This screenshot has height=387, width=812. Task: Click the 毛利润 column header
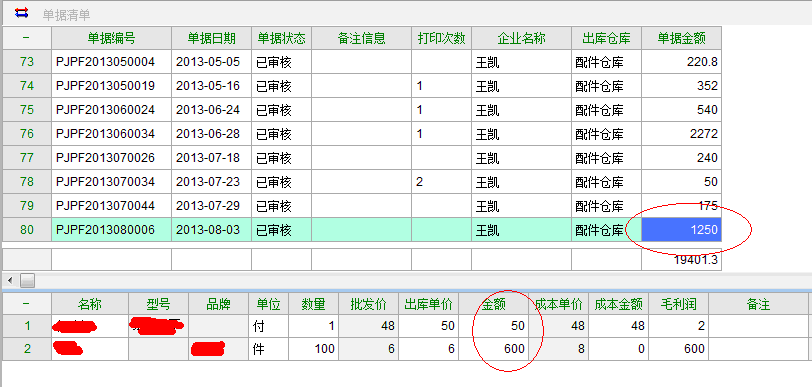coord(678,304)
